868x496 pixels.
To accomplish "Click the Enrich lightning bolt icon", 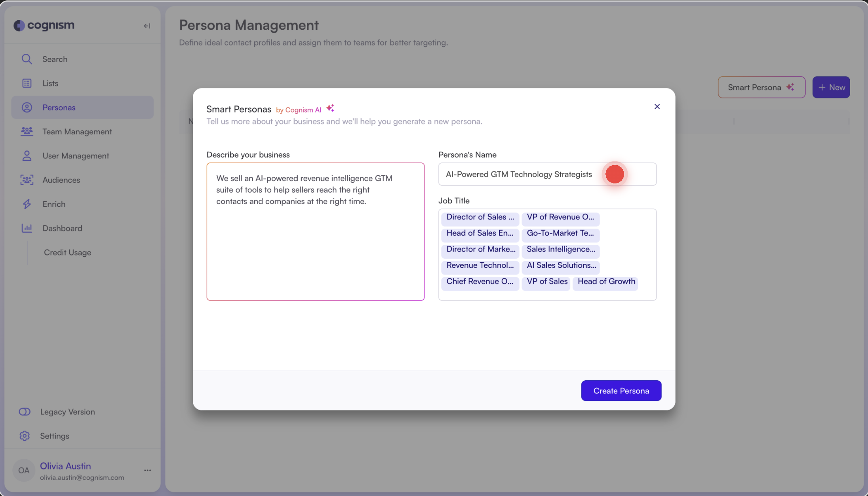I will point(27,204).
